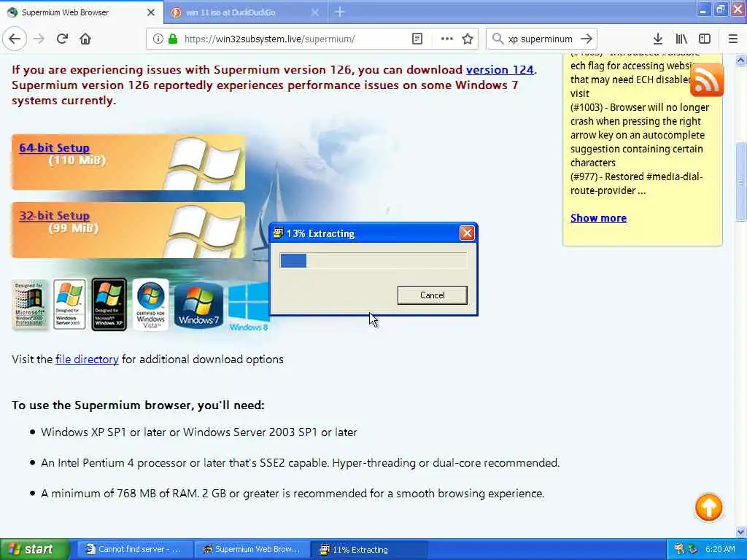Download the 64-bit Setup

point(54,147)
